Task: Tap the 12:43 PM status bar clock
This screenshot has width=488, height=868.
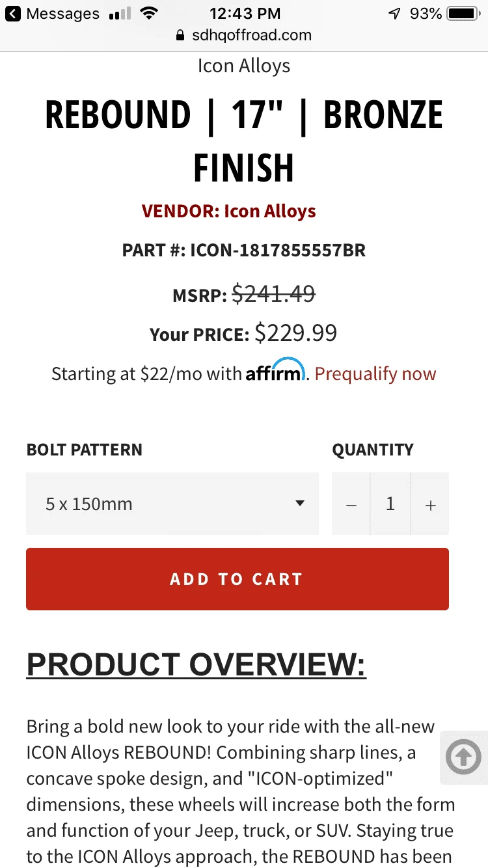Action: (245, 14)
